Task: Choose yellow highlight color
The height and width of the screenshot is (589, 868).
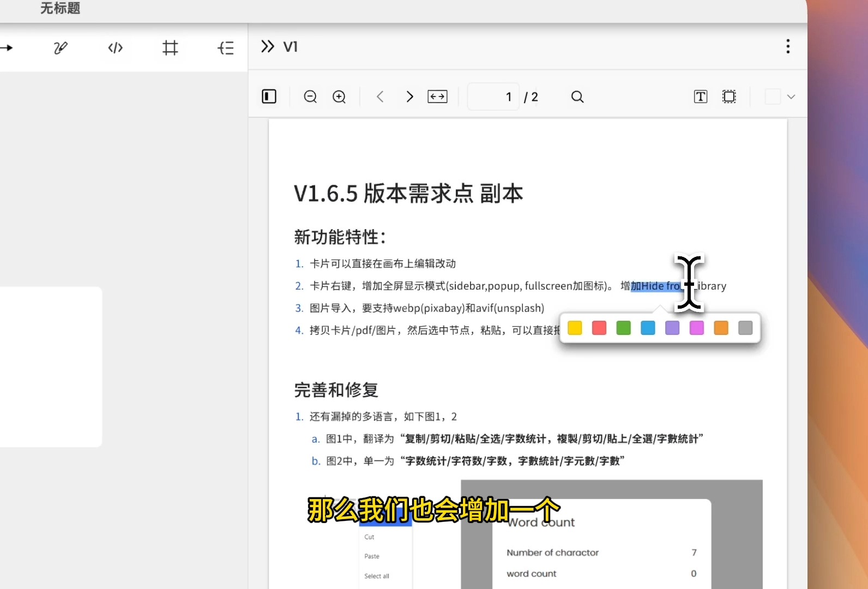Action: tap(575, 328)
